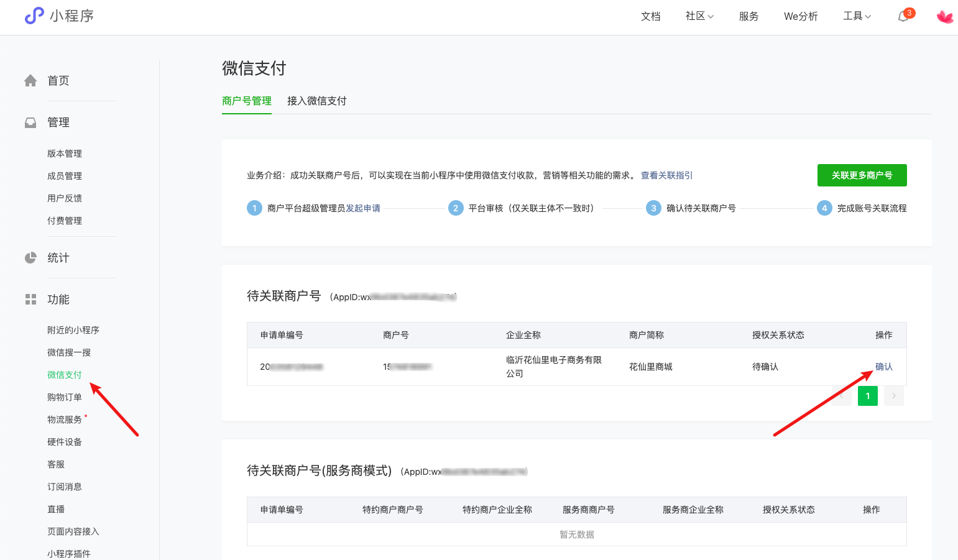Click the pie chart icon beside 统计
958x560 pixels.
point(30,258)
